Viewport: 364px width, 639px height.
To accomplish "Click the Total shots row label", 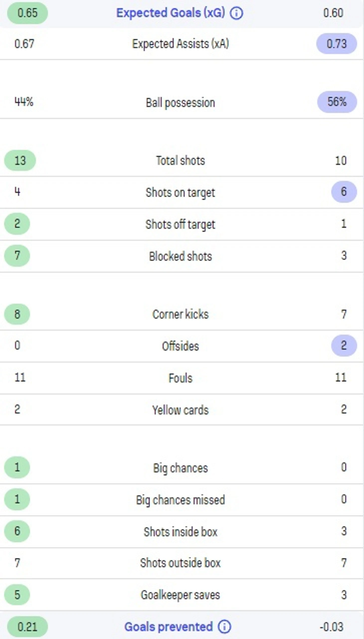I will tap(180, 161).
